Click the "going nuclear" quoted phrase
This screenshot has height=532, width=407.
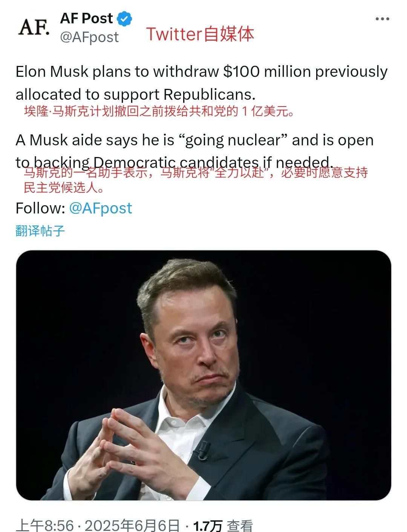point(232,140)
